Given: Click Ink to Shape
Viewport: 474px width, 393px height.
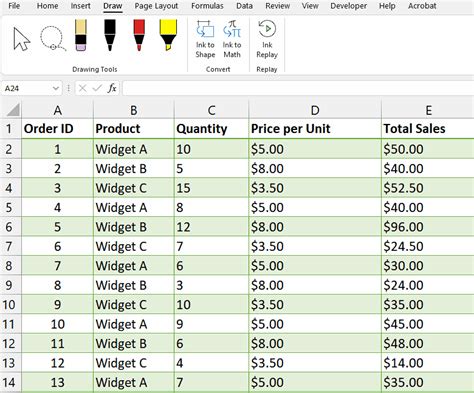Looking at the screenshot, I should (205, 39).
